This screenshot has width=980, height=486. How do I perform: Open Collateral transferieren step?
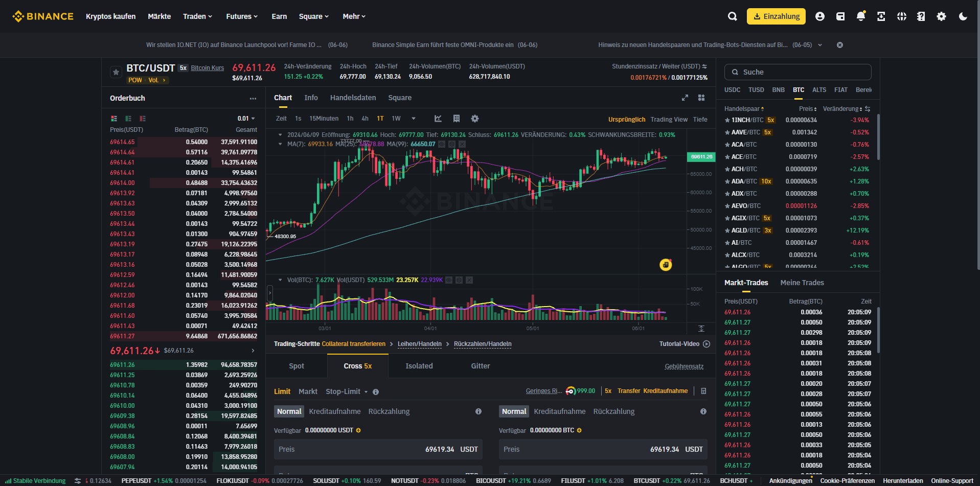(x=354, y=344)
